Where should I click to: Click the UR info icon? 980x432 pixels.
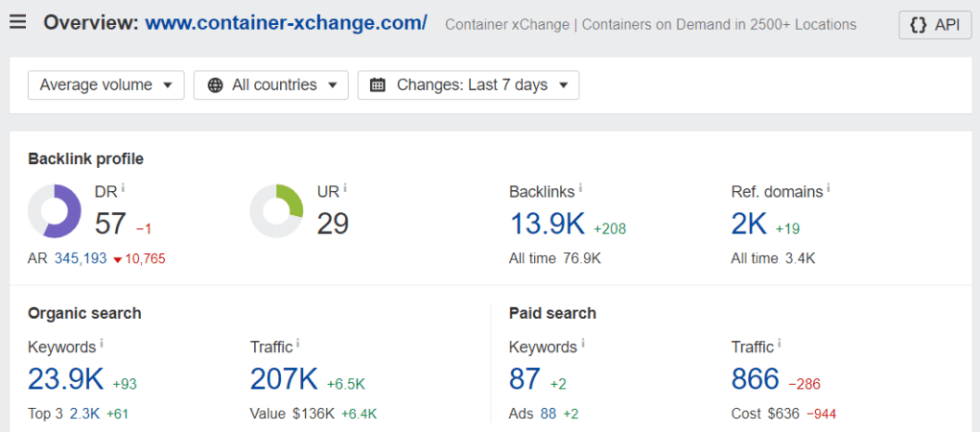[x=345, y=188]
